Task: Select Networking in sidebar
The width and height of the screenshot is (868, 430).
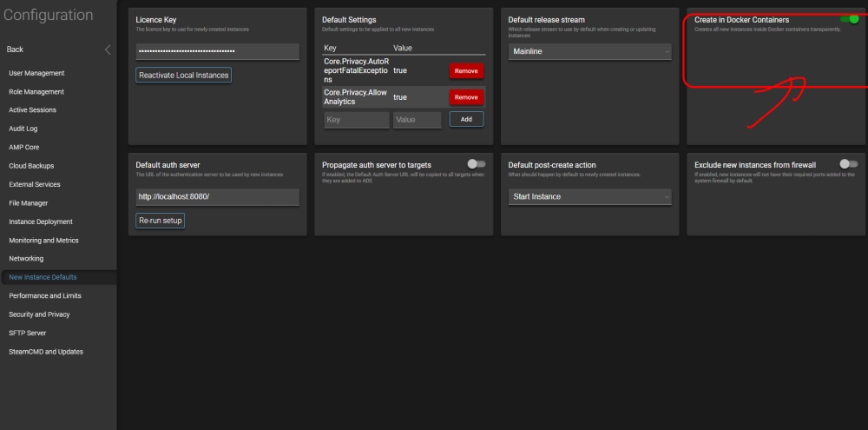Action: click(x=26, y=259)
